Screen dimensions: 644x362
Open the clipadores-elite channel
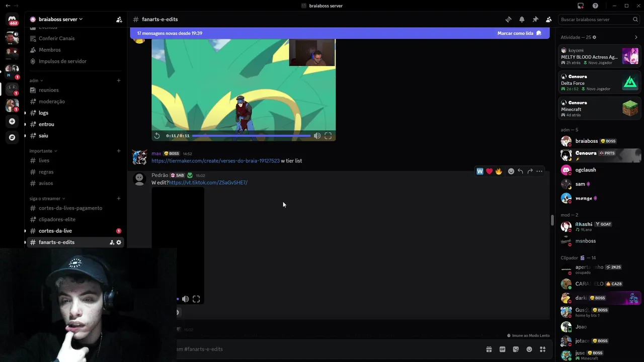point(74,219)
